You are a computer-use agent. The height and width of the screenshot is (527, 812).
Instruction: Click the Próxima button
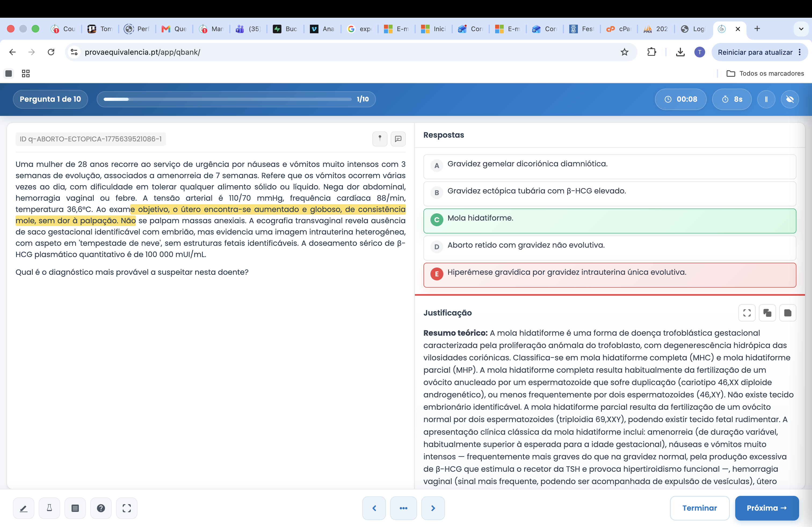767,508
